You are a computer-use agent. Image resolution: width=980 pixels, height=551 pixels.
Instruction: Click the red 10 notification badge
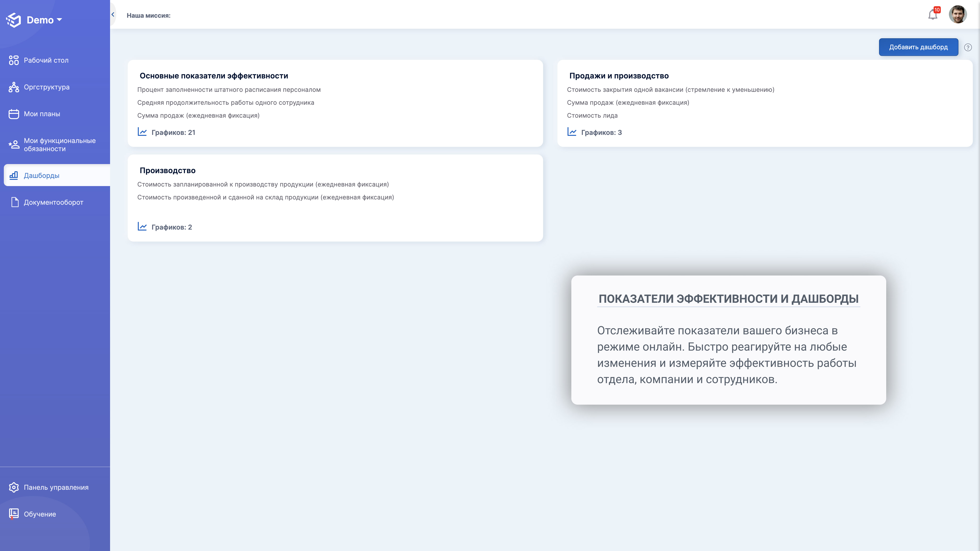(x=937, y=10)
